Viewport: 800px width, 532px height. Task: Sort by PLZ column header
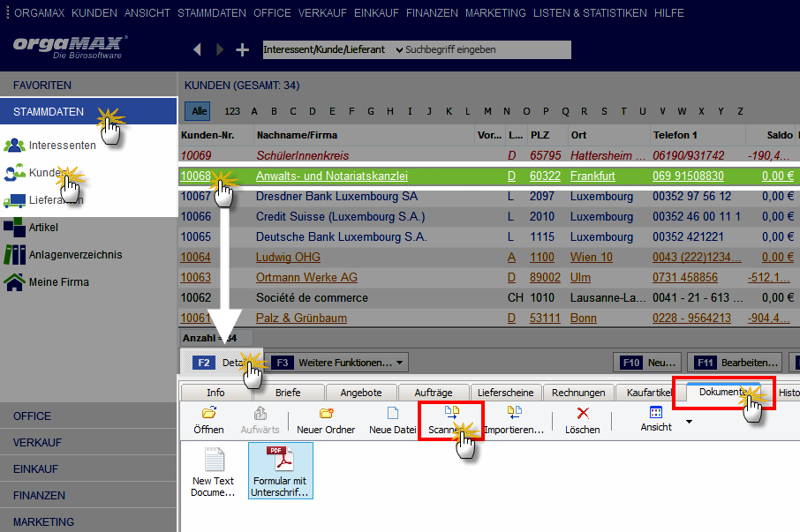click(547, 135)
